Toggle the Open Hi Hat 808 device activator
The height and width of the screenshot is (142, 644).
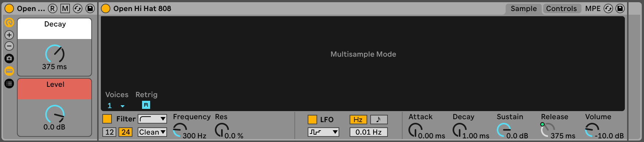point(106,8)
